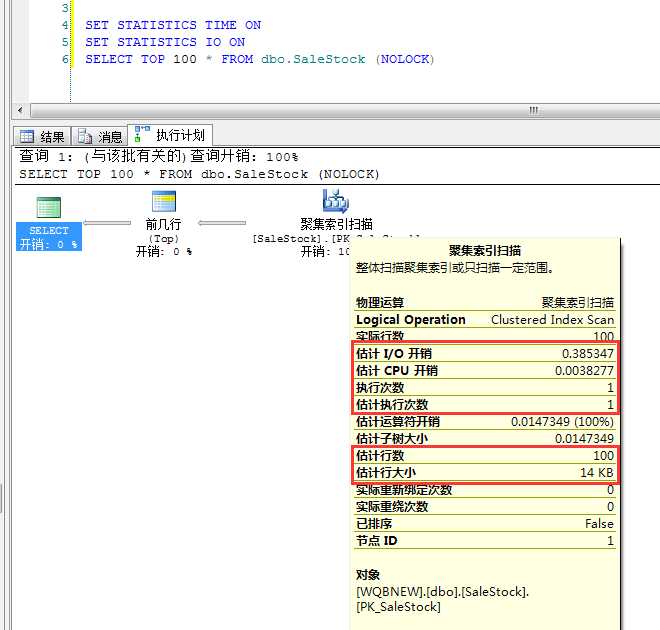660x630 pixels.
Task: Click the 前几行 (Top) operator label
Action: coord(164,231)
